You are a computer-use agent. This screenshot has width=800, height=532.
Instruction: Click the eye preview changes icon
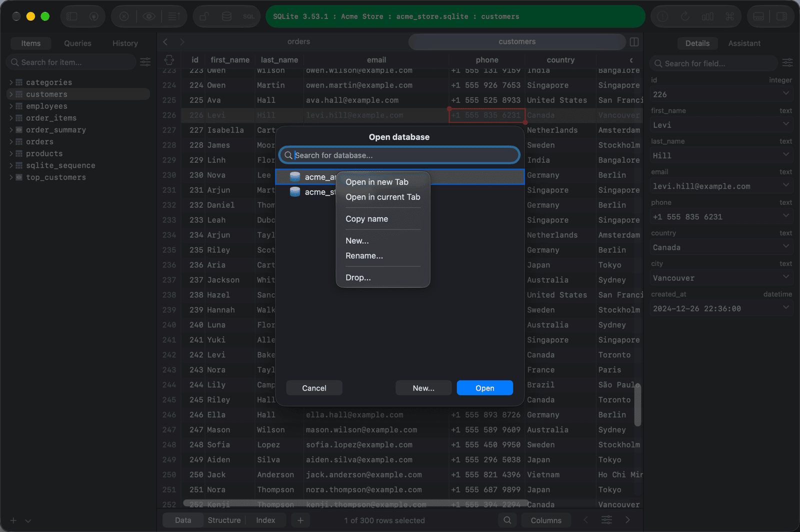(x=149, y=16)
